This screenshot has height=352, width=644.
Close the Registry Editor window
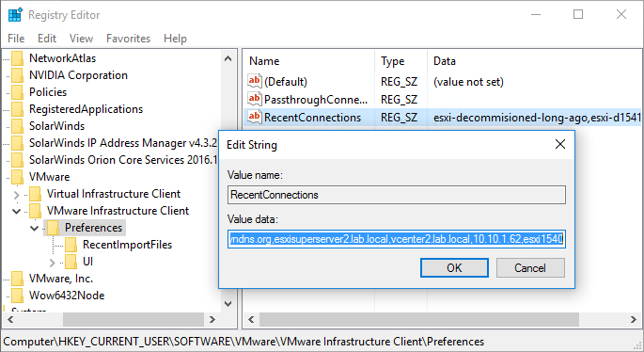coord(621,15)
